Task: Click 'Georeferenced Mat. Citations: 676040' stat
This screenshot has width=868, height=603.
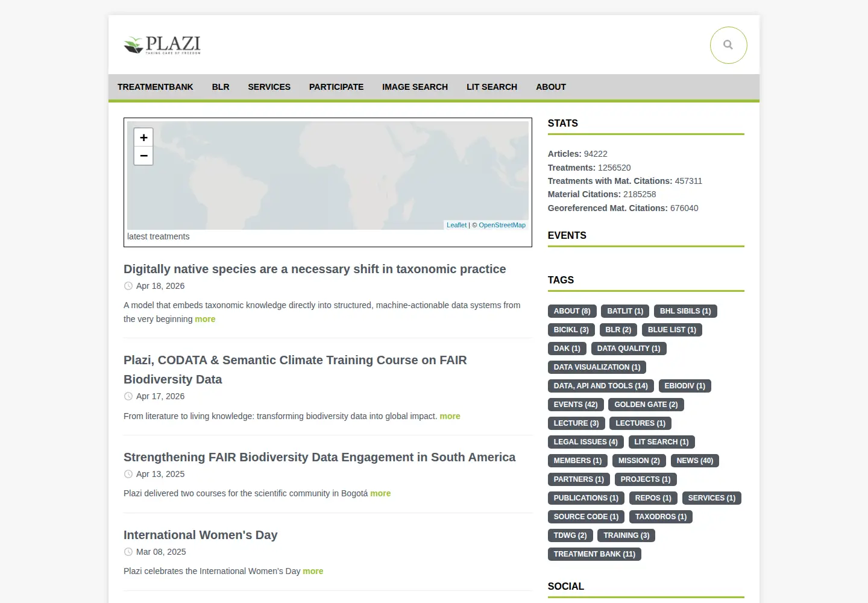Action: pyautogui.click(x=623, y=208)
